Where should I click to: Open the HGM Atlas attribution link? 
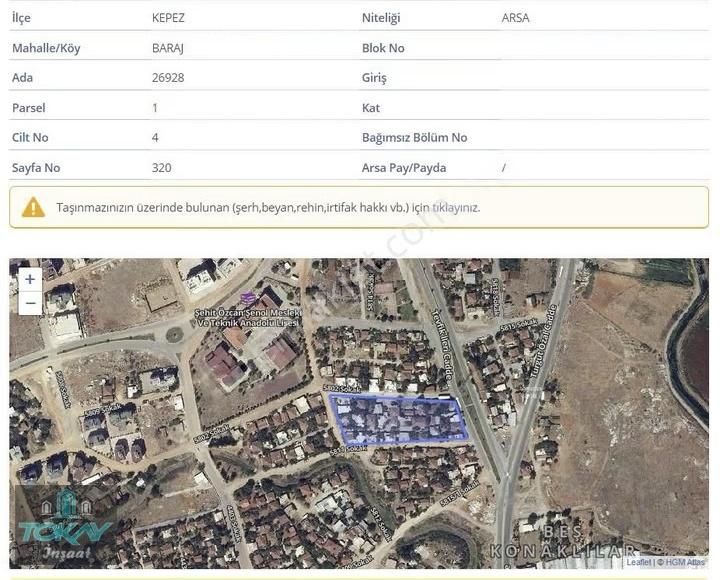[685, 562]
